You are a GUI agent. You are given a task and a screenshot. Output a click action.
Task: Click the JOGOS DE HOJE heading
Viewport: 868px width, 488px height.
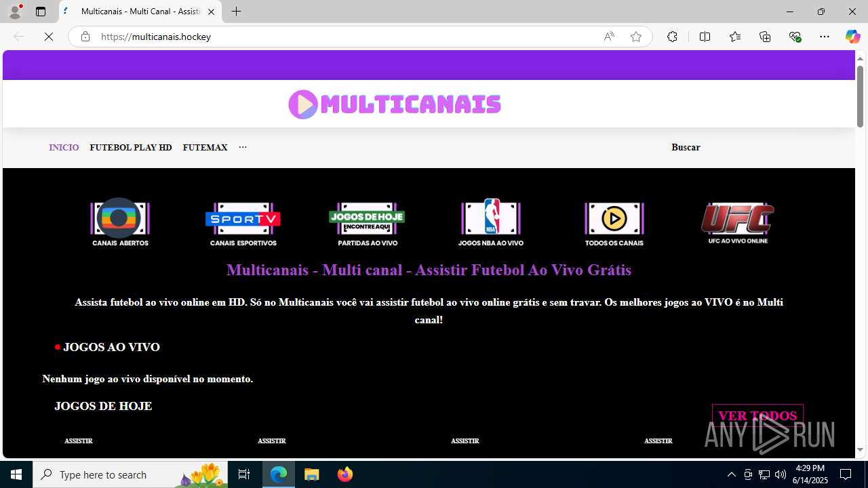pyautogui.click(x=103, y=406)
